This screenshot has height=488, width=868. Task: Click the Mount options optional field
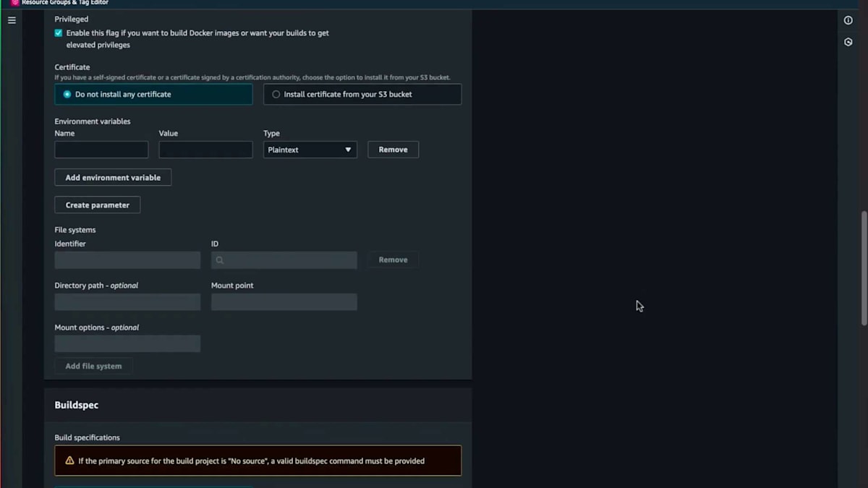(127, 343)
